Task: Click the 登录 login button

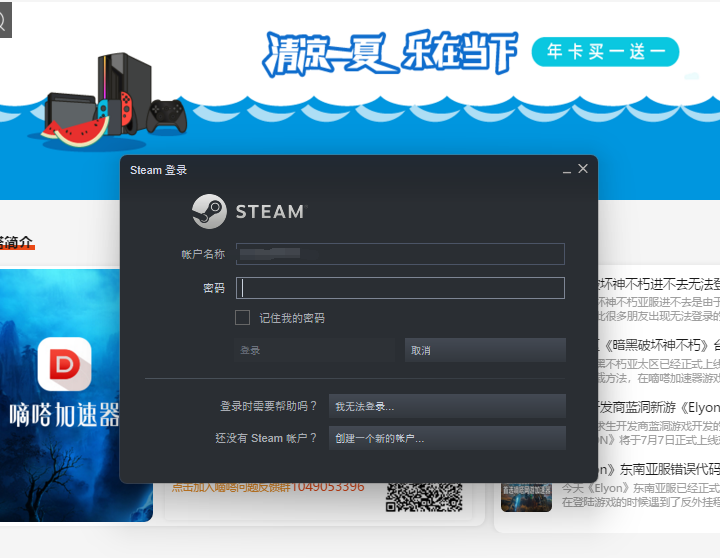Action: 315,350
